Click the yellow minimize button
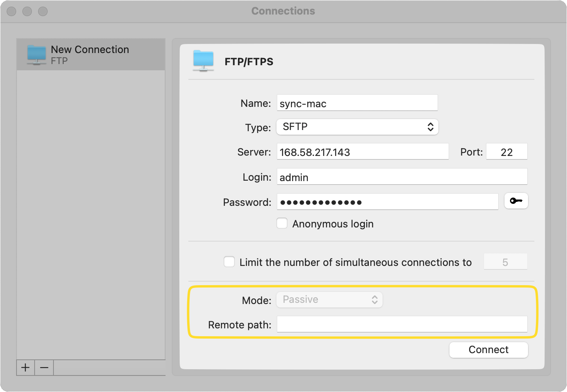The image size is (567, 392). coord(27,11)
